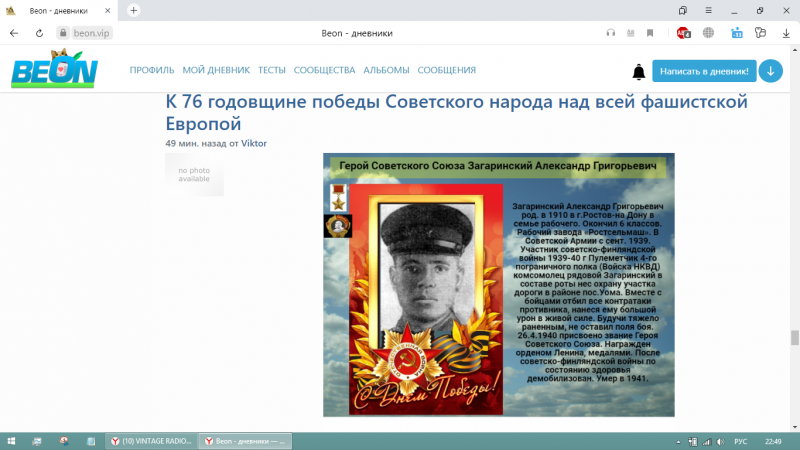Image resolution: width=800 pixels, height=450 pixels.
Task: Open the СООБЩЕСТВА page
Action: 325,70
